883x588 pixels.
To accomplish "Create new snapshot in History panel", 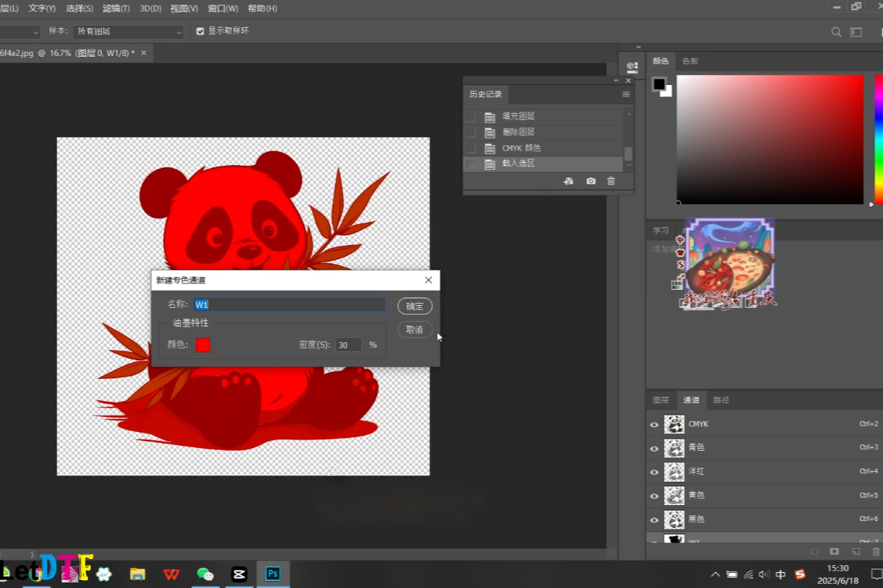I will [x=591, y=181].
